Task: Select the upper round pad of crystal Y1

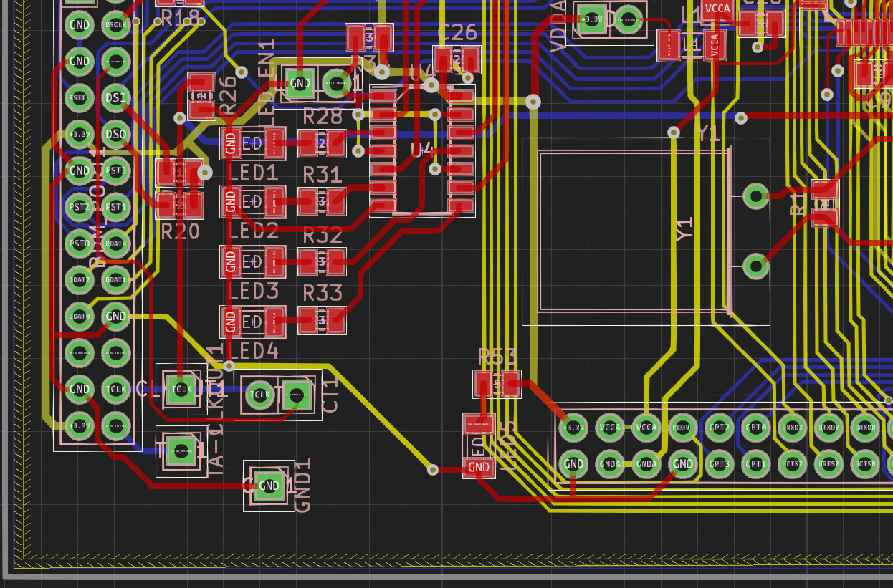Action: point(756,196)
